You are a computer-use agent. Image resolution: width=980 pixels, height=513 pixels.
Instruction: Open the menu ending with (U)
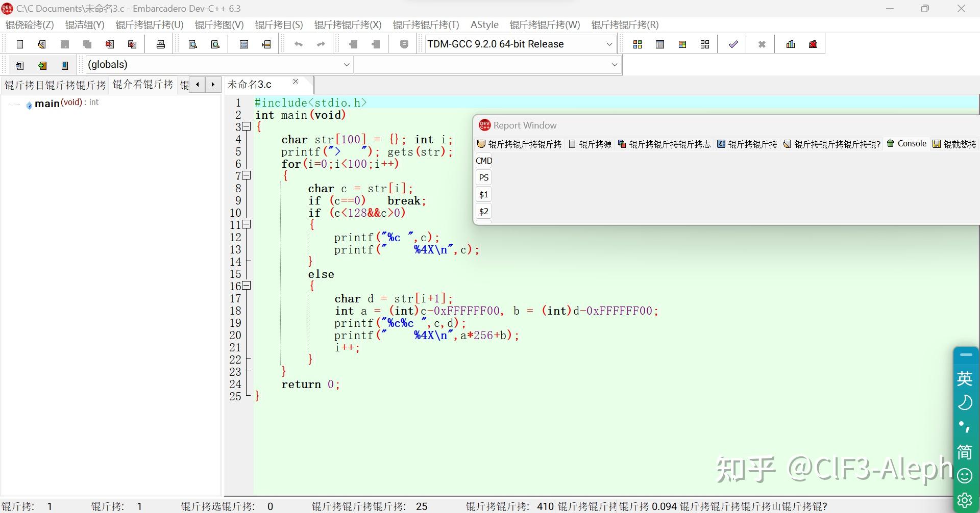pos(150,25)
